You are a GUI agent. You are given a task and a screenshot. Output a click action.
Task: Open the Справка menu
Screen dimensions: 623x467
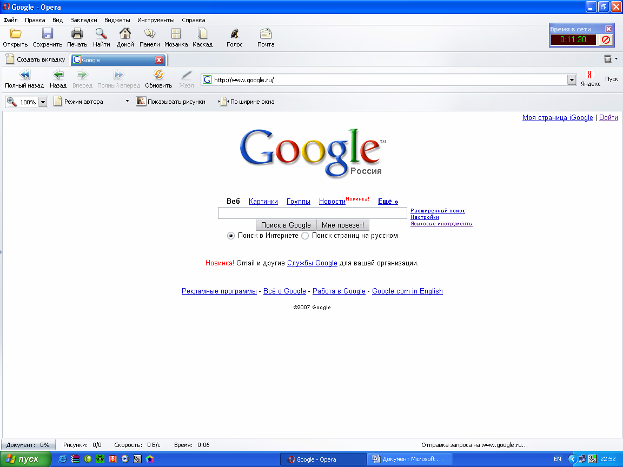pyautogui.click(x=193, y=20)
